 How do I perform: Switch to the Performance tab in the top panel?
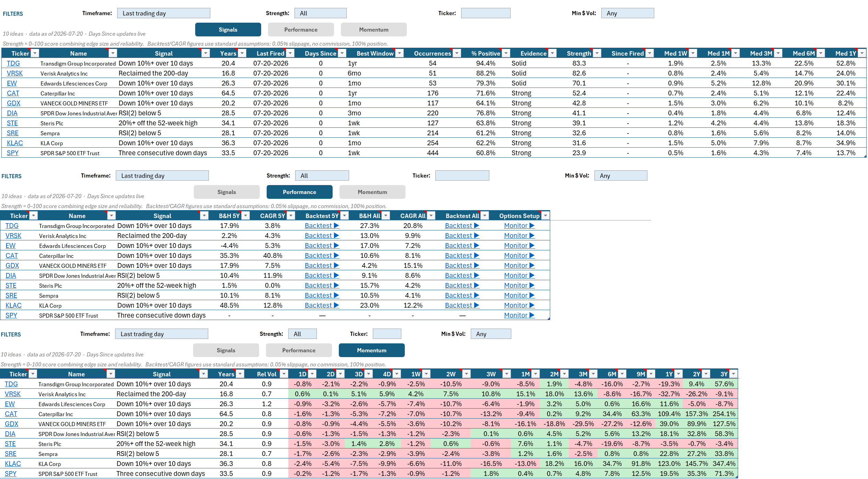click(301, 30)
